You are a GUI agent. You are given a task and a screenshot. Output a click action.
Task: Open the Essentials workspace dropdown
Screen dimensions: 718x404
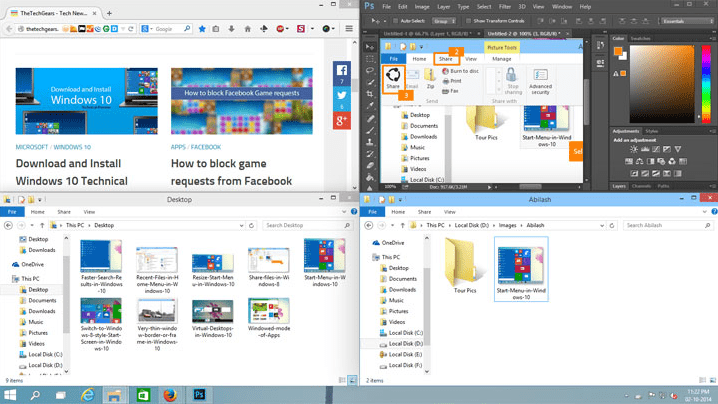click(x=687, y=20)
